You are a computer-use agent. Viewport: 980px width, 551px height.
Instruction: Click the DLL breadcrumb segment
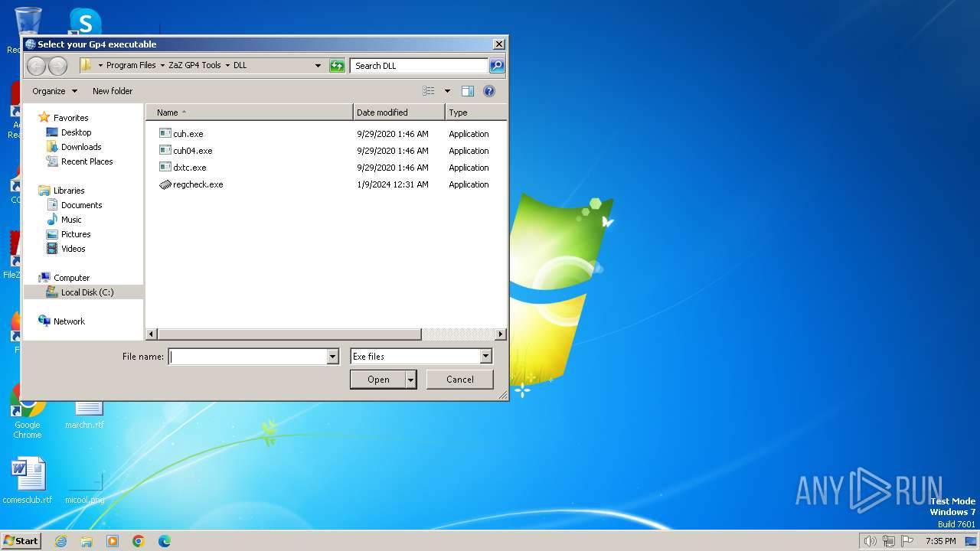pos(240,65)
